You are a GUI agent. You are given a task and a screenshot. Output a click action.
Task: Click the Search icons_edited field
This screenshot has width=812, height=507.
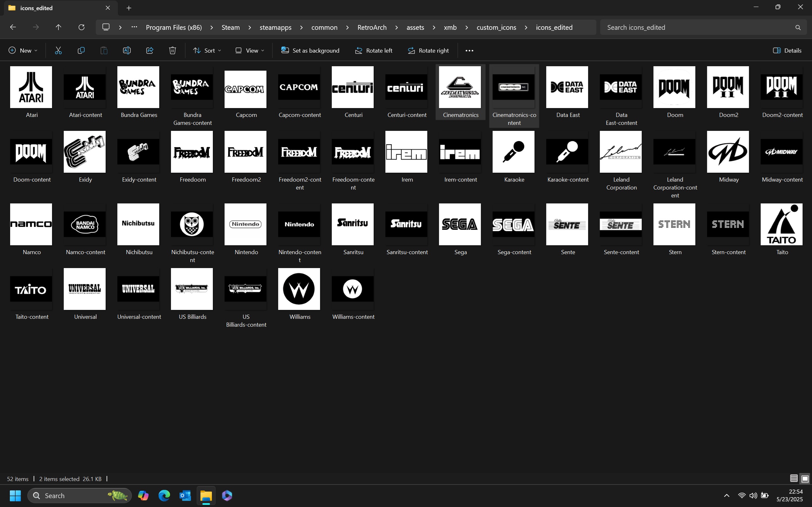pyautogui.click(x=698, y=28)
